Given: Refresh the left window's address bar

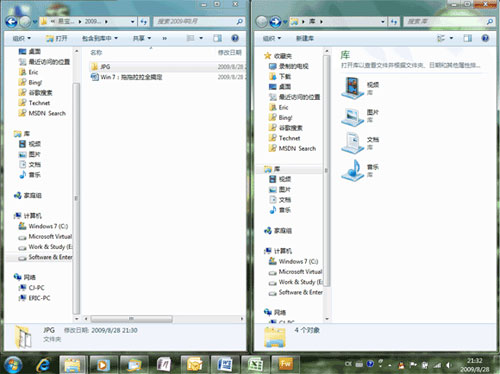Looking at the screenshot, I should click(x=144, y=22).
